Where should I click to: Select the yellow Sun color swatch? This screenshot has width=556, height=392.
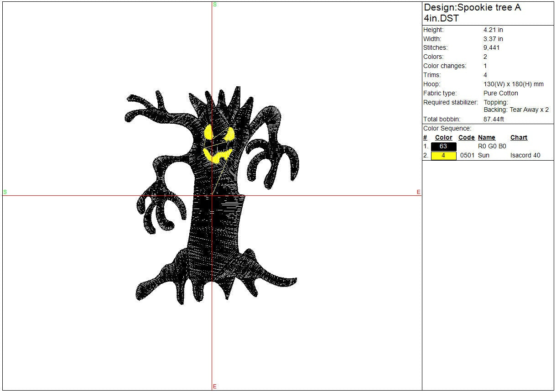pyautogui.click(x=443, y=156)
